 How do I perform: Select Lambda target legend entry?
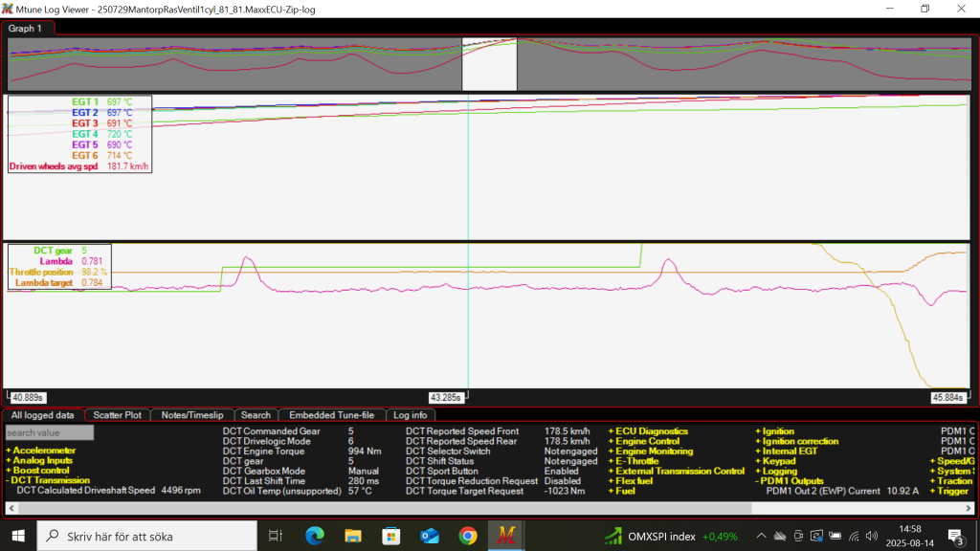point(44,282)
